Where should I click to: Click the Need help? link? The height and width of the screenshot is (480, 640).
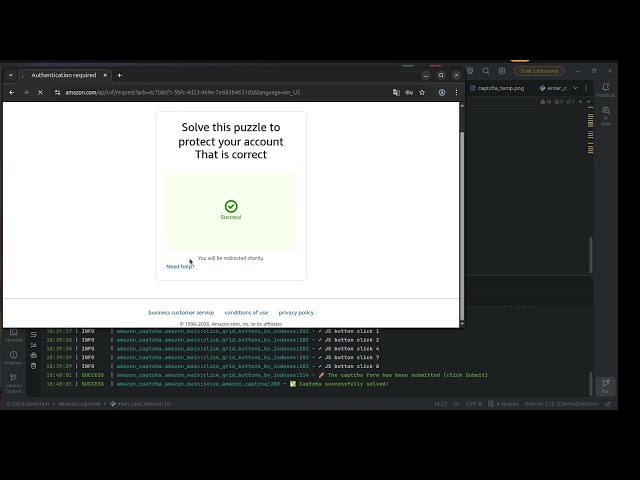(x=180, y=267)
